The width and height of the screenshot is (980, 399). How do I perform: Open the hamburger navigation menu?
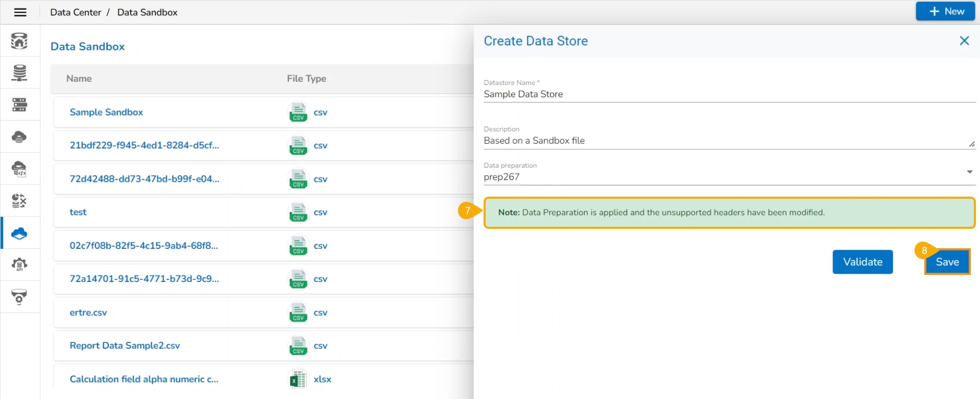[20, 12]
